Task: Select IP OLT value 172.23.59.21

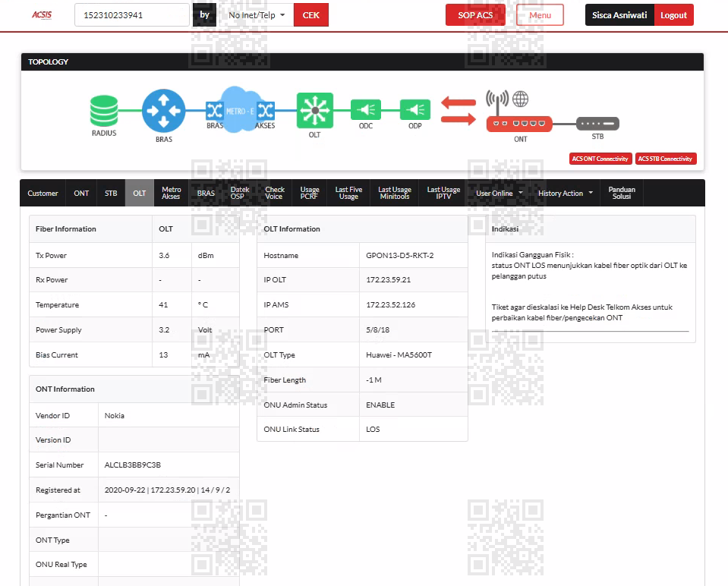Action: pos(388,279)
